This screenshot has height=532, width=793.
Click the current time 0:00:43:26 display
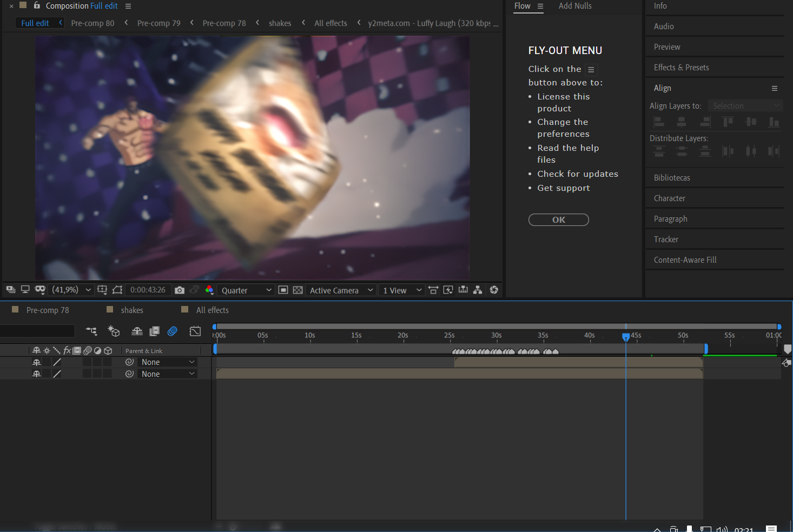(x=148, y=290)
